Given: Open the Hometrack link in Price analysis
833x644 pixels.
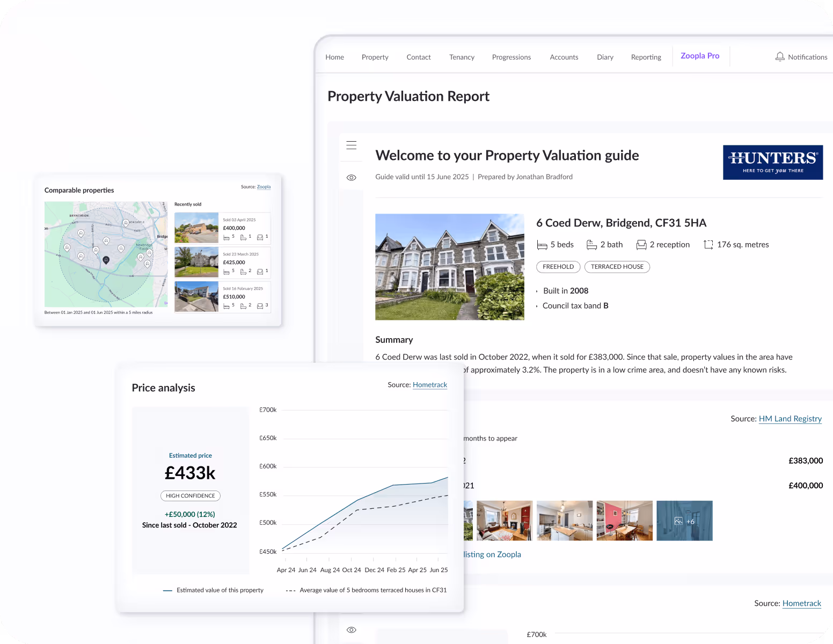Looking at the screenshot, I should tap(430, 385).
